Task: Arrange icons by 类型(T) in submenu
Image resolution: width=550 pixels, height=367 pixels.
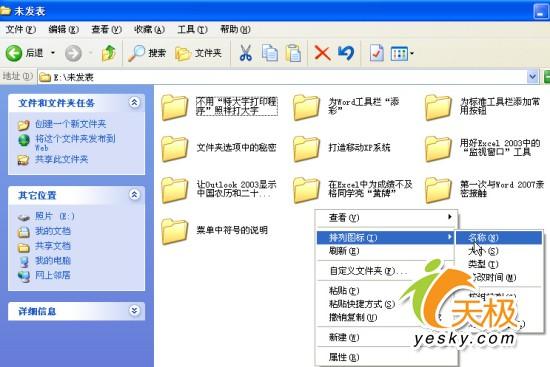Action: coord(499,264)
